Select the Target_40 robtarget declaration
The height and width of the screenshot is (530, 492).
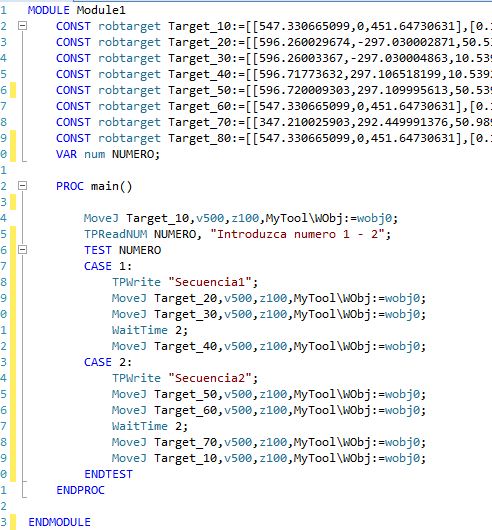274,74
